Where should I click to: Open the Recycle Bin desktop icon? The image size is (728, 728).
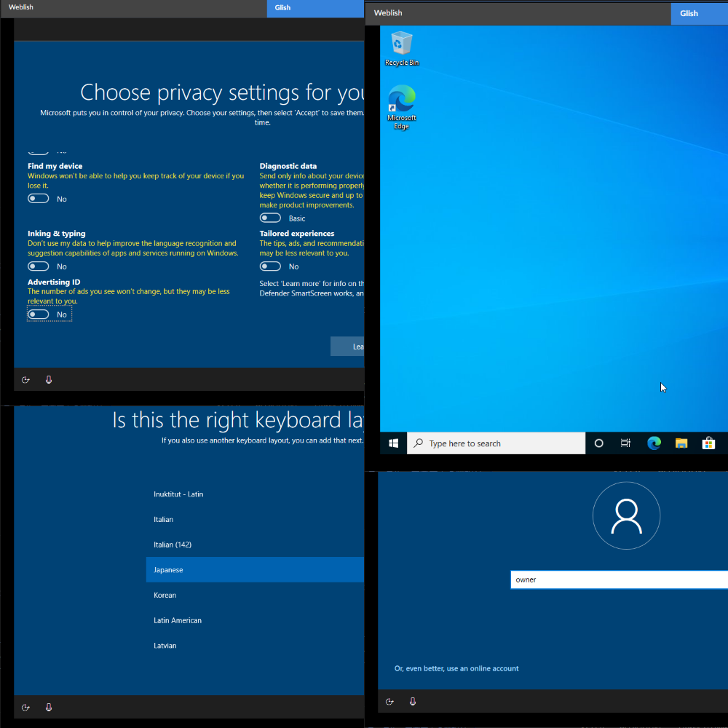tap(402, 49)
